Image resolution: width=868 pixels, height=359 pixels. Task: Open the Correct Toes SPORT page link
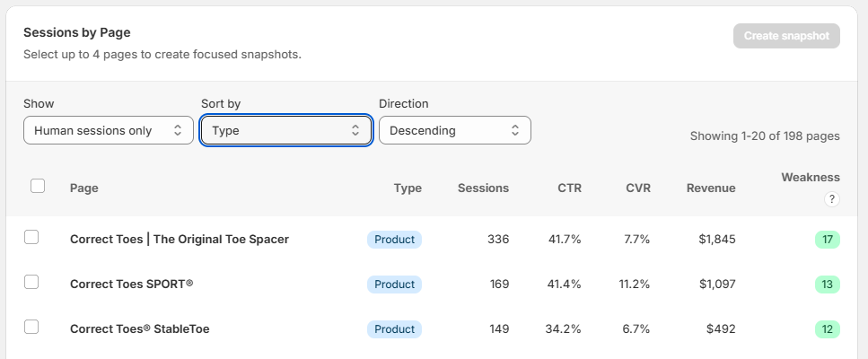(132, 285)
